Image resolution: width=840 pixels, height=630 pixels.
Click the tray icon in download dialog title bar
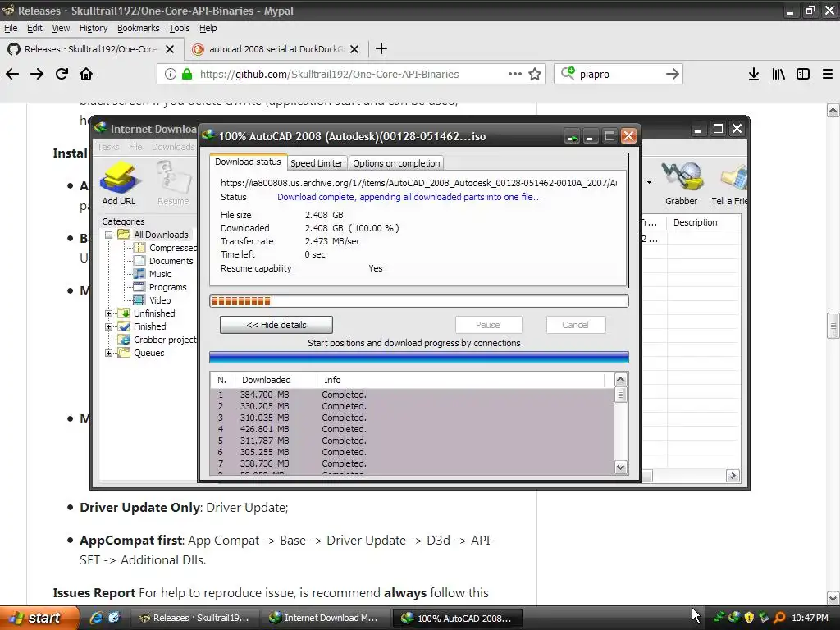tap(572, 137)
